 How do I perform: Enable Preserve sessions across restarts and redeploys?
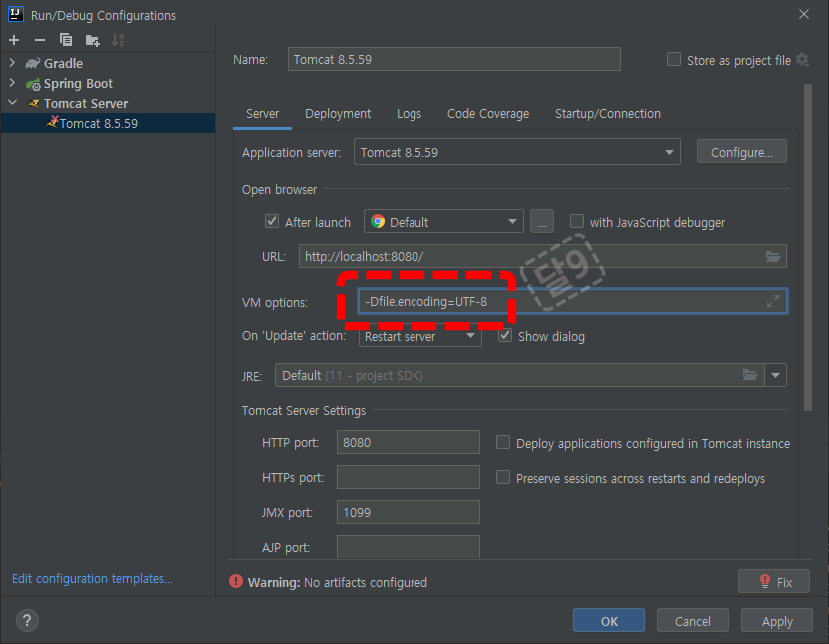pos(503,477)
